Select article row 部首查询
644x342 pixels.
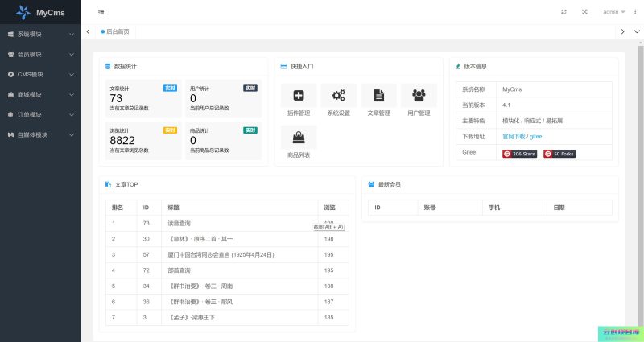pyautogui.click(x=227, y=270)
